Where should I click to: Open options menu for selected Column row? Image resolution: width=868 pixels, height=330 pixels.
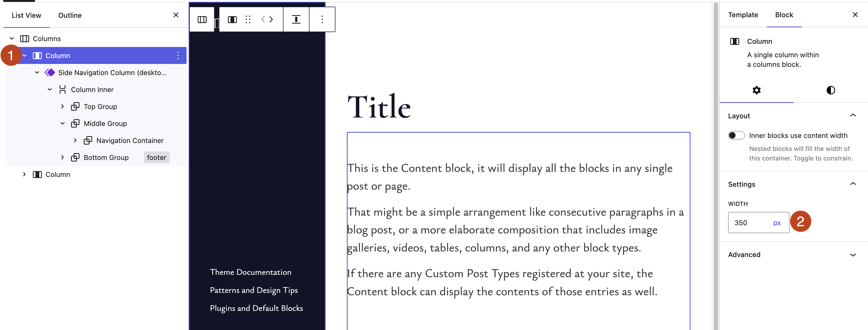pos(178,56)
